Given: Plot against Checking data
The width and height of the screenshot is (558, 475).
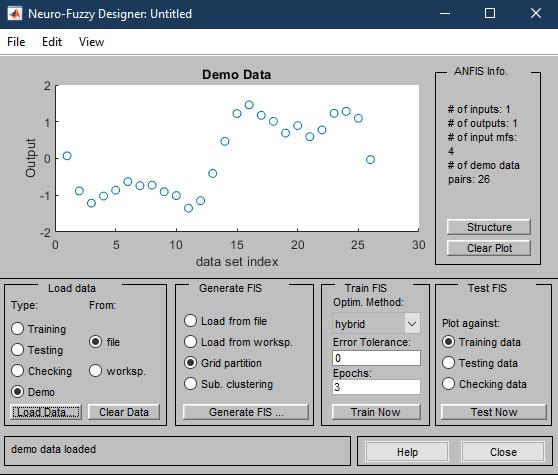Looking at the screenshot, I should coord(448,384).
